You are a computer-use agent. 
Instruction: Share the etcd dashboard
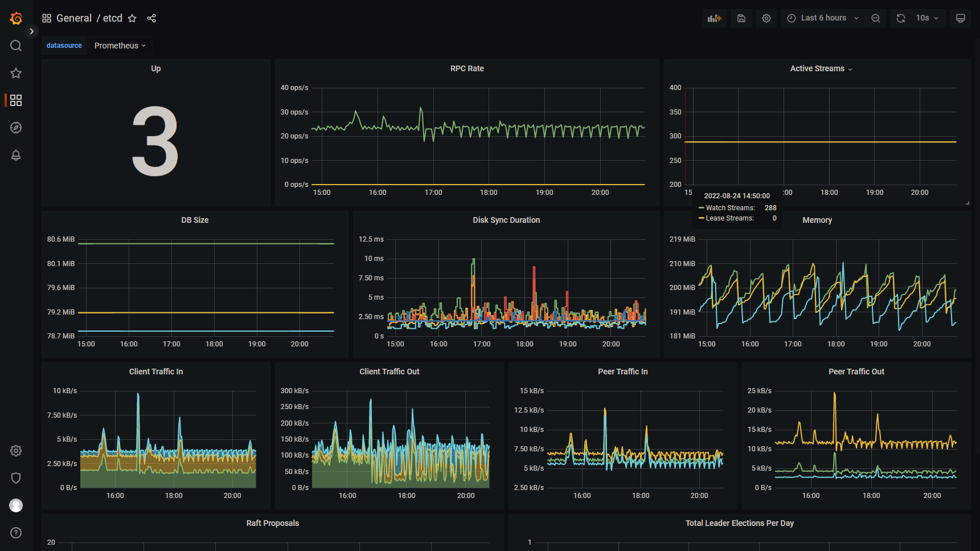coord(151,18)
